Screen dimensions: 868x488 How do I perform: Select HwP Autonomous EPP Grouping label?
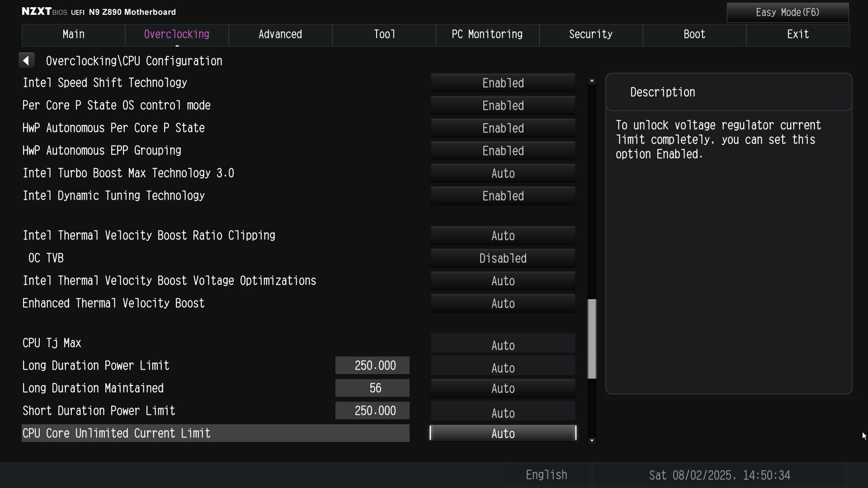click(102, 151)
